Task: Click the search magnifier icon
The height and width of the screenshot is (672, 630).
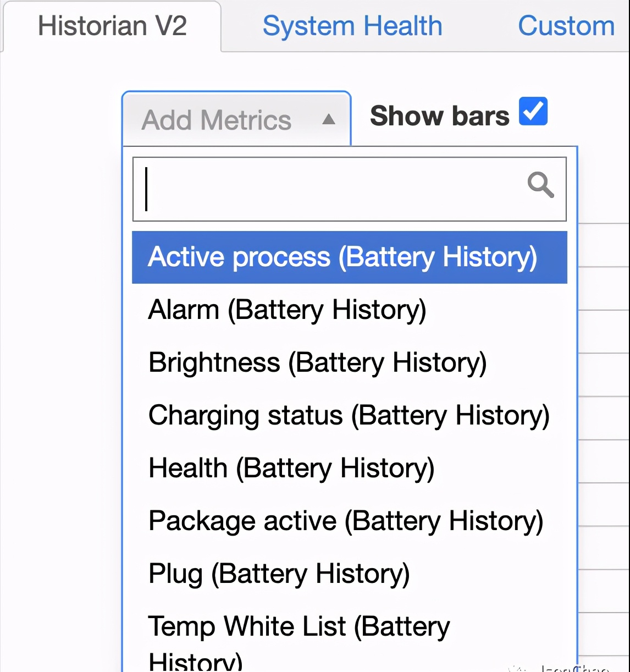Action: tap(540, 184)
